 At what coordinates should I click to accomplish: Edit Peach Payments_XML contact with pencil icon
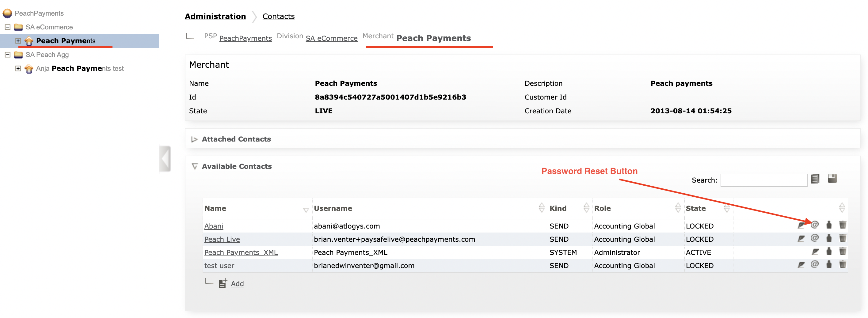point(815,251)
